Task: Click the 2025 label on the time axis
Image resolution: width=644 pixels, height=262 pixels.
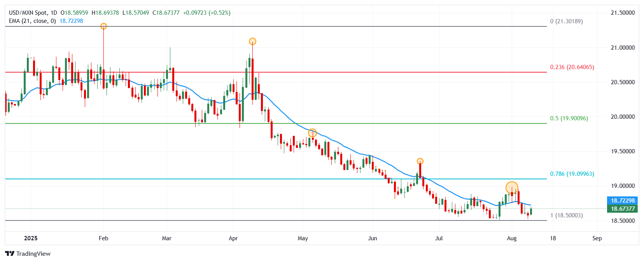Action: [31, 238]
